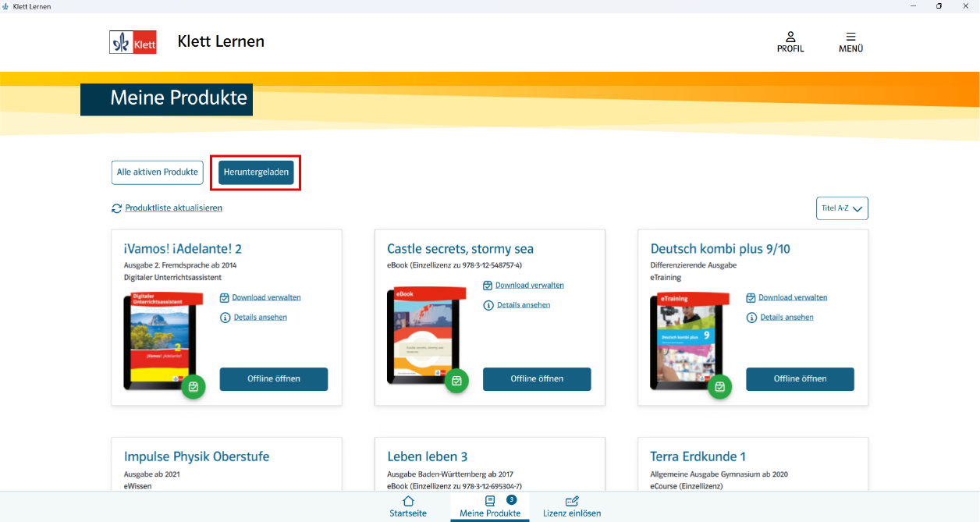Select the Alle aktiven Produkte filter
The height and width of the screenshot is (522, 980).
coord(158,172)
